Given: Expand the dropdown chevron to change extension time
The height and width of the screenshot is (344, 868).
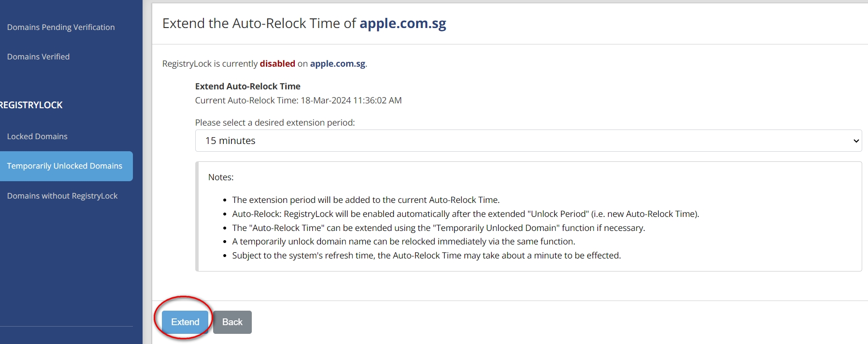Looking at the screenshot, I should [855, 141].
